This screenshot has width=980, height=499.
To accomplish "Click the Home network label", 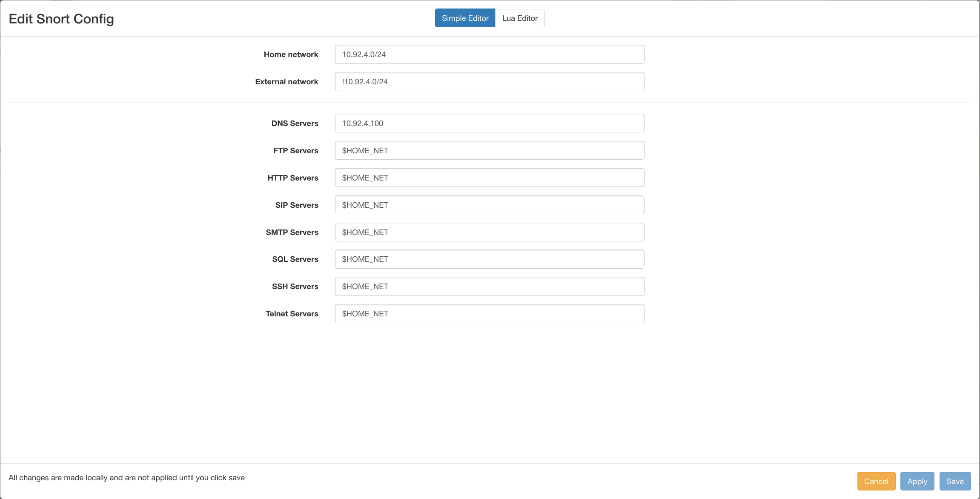I will tap(291, 54).
